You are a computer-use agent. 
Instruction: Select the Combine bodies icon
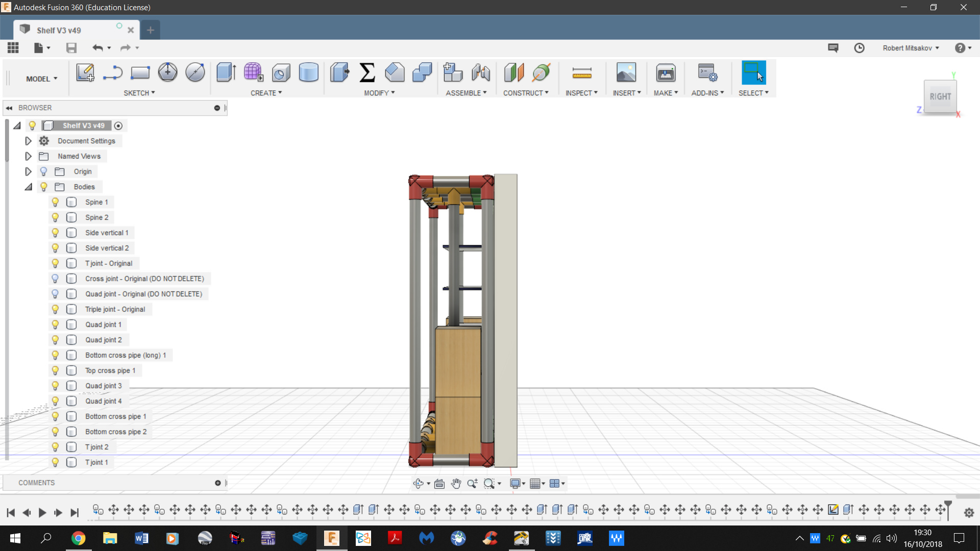click(x=422, y=72)
